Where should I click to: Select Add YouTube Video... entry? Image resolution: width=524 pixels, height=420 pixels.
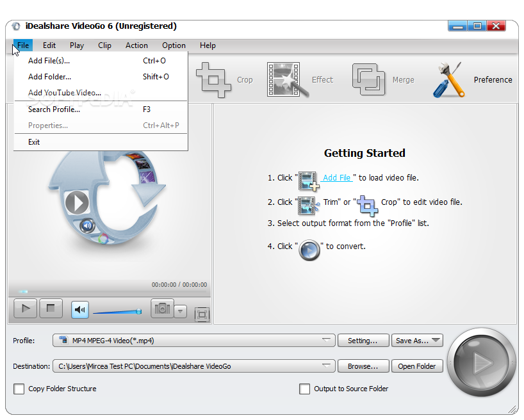tap(101, 93)
